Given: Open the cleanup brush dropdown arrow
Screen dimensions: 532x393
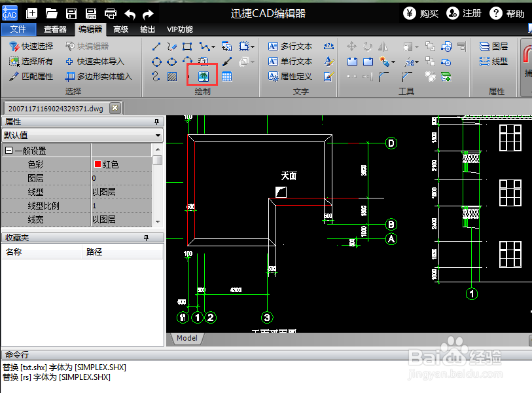Looking at the screenshot, I should tap(393, 62).
